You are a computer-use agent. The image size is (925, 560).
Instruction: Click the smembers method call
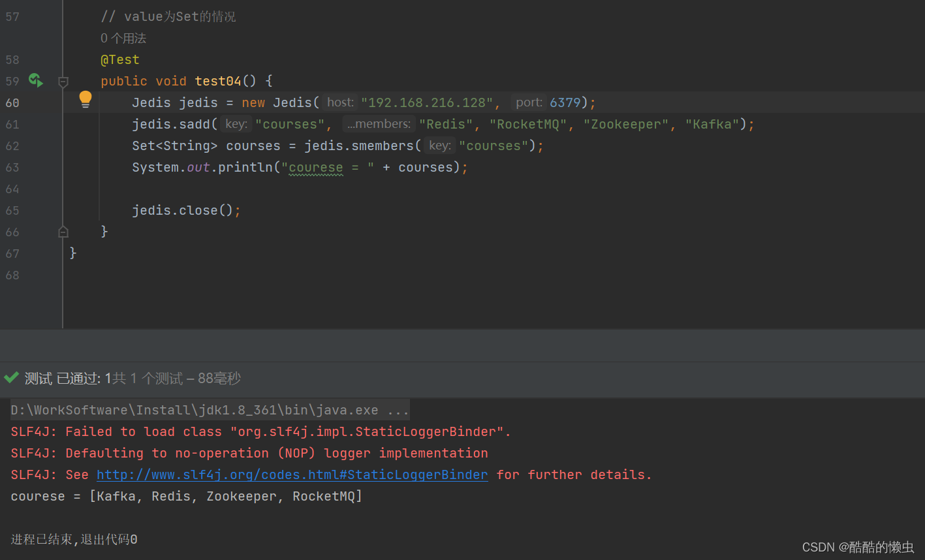click(383, 146)
